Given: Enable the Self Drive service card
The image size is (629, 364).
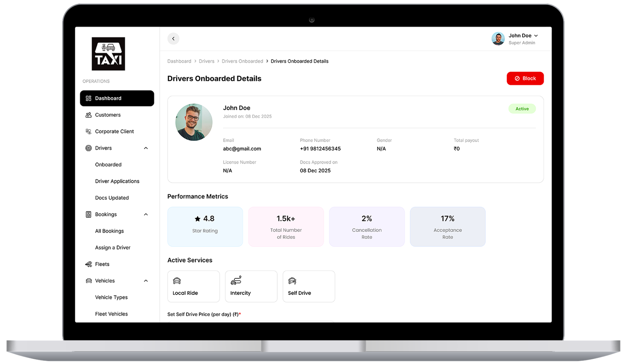Looking at the screenshot, I should point(309,286).
